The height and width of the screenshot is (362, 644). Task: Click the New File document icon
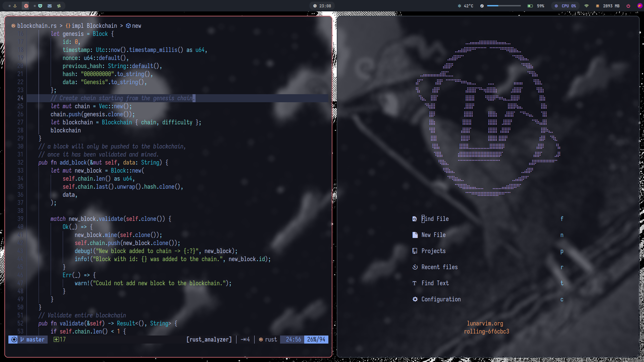point(415,235)
